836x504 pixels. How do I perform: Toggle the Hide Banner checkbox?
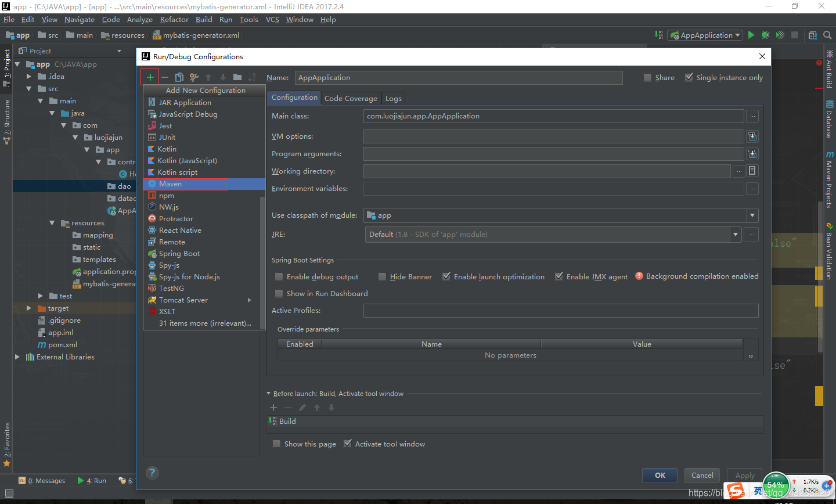click(382, 276)
